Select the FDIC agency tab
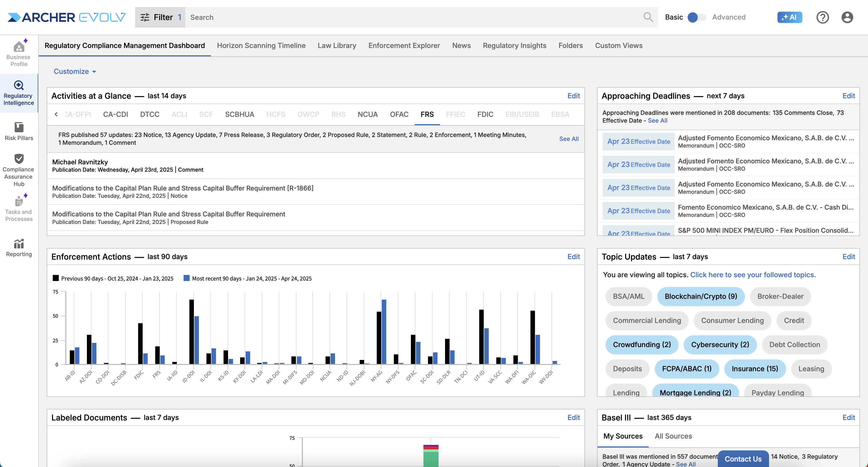 (485, 114)
